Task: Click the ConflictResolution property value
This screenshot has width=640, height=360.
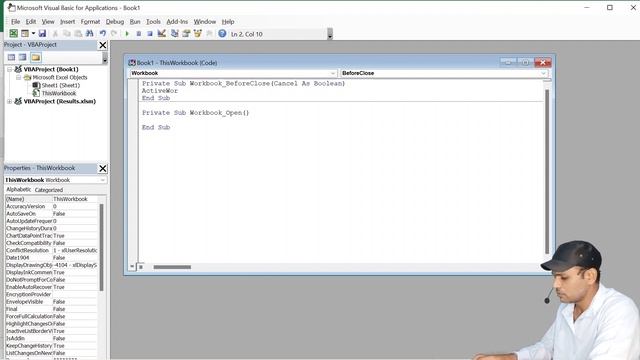Action: click(x=75, y=251)
